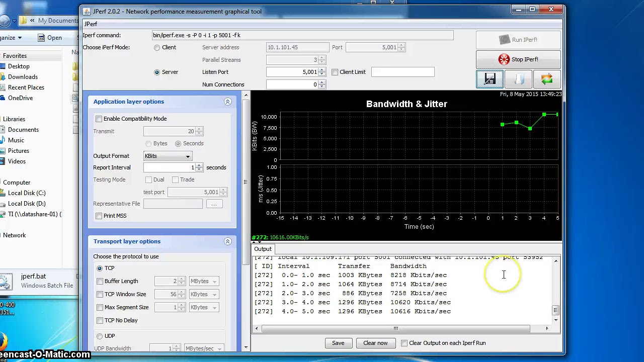Image resolution: width=644 pixels, height=362 pixels.
Task: Open Recent Places in Explorer sidebar
Action: tap(26, 87)
